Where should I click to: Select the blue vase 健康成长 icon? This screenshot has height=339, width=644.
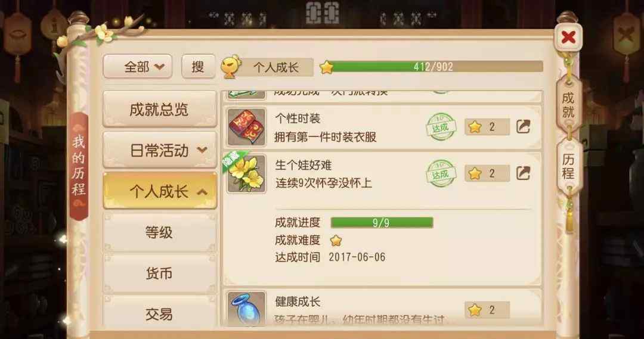tap(246, 309)
